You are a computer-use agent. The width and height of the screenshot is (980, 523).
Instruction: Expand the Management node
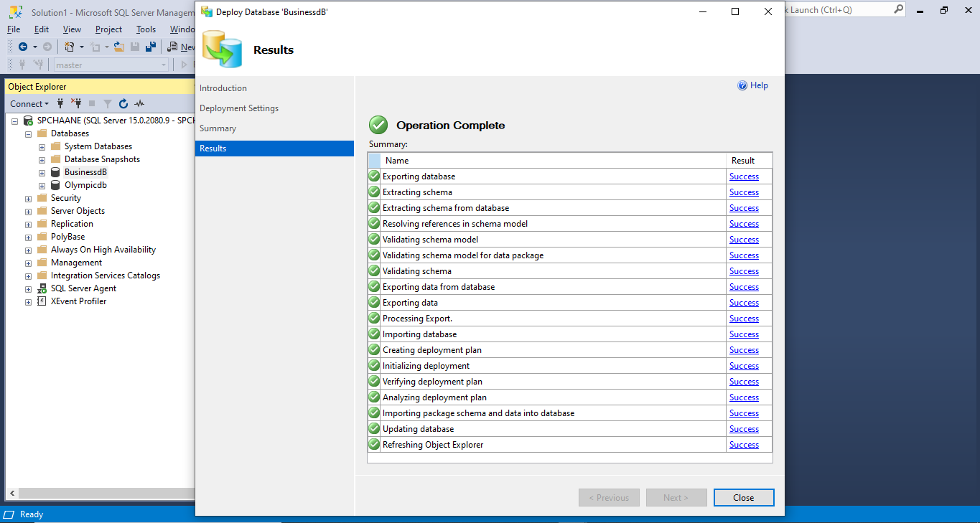(28, 263)
